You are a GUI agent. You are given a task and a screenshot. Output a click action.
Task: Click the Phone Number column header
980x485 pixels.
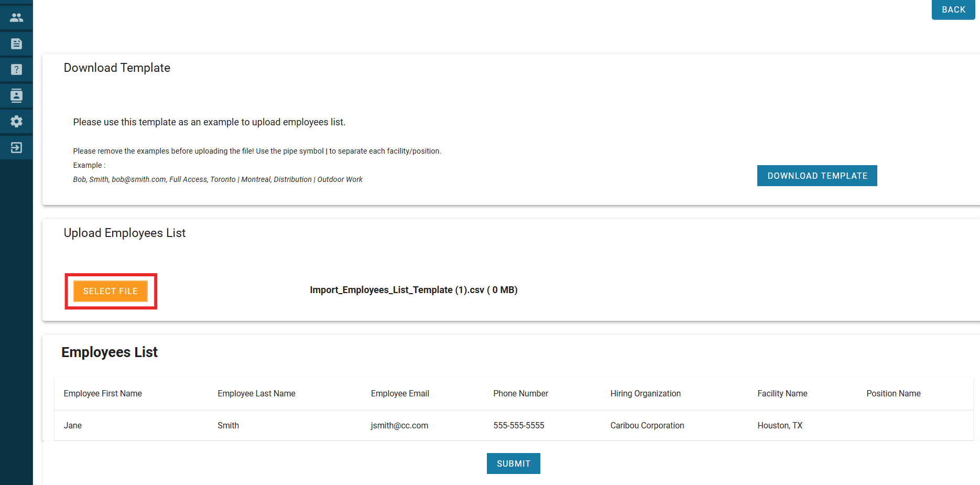tap(520, 393)
